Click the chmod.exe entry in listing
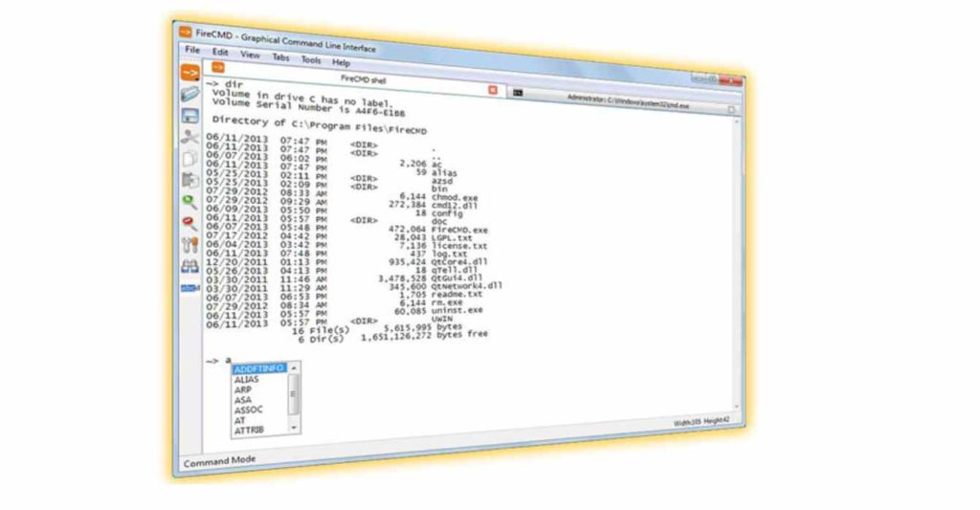This screenshot has height=510, width=980. 455,197
